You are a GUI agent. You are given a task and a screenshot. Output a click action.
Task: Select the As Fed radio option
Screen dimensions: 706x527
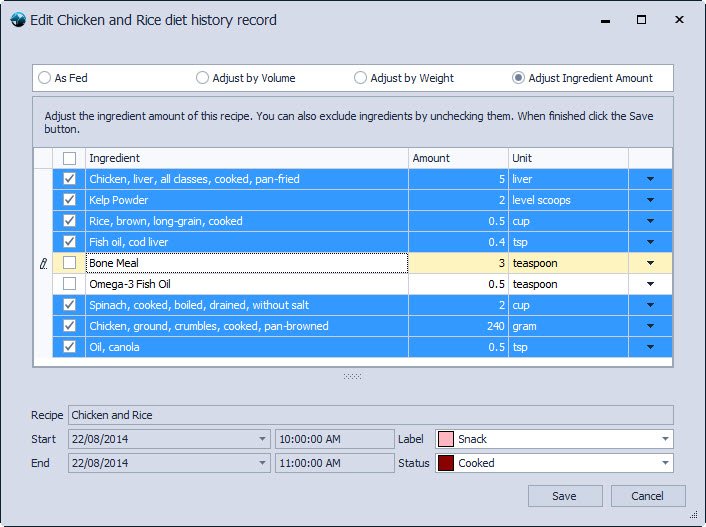coord(45,78)
